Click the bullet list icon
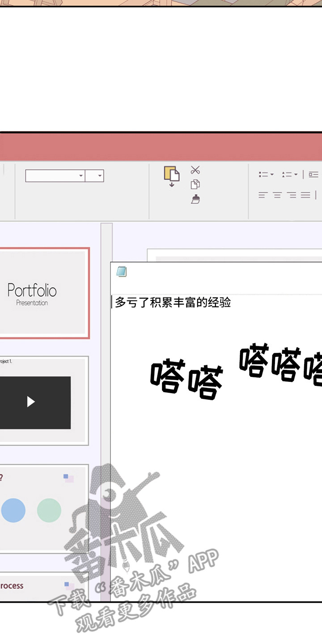Image resolution: width=322 pixels, height=644 pixels. click(x=263, y=174)
